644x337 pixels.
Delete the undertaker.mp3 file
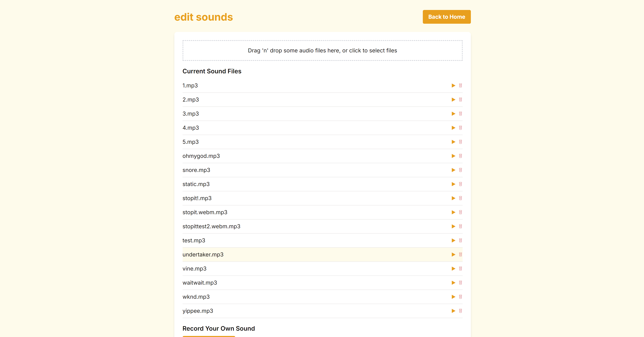[x=460, y=255]
